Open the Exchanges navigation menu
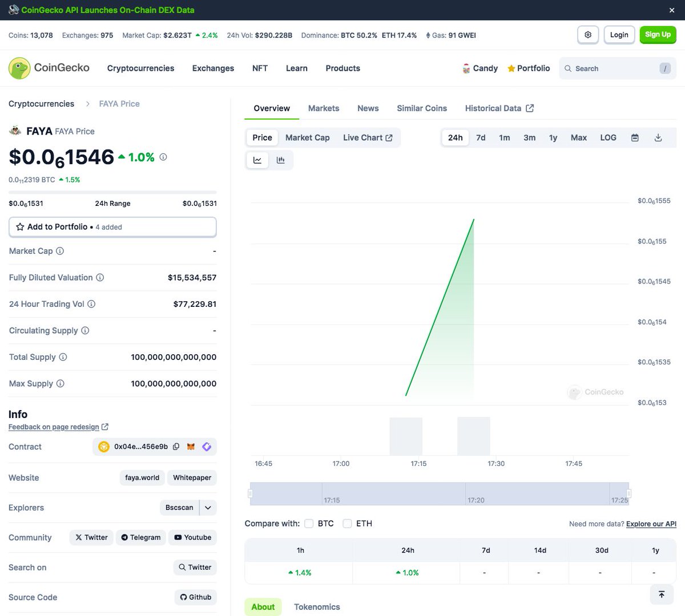 tap(213, 68)
